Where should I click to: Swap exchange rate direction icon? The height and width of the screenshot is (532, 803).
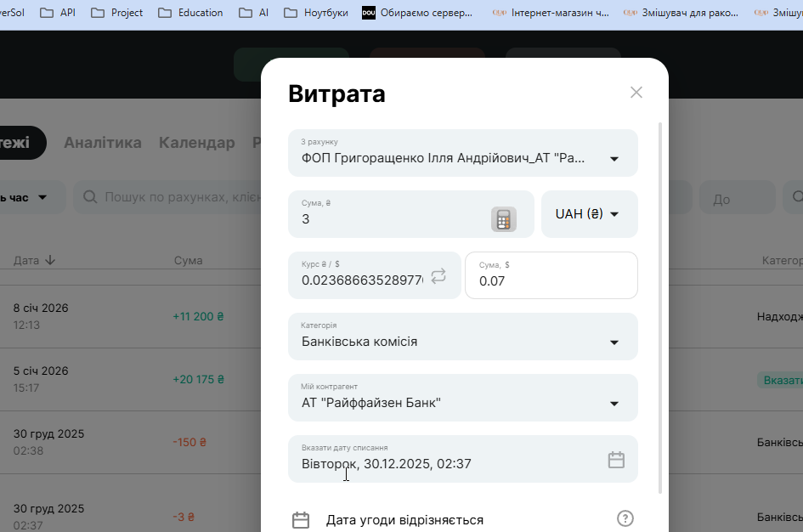438,276
